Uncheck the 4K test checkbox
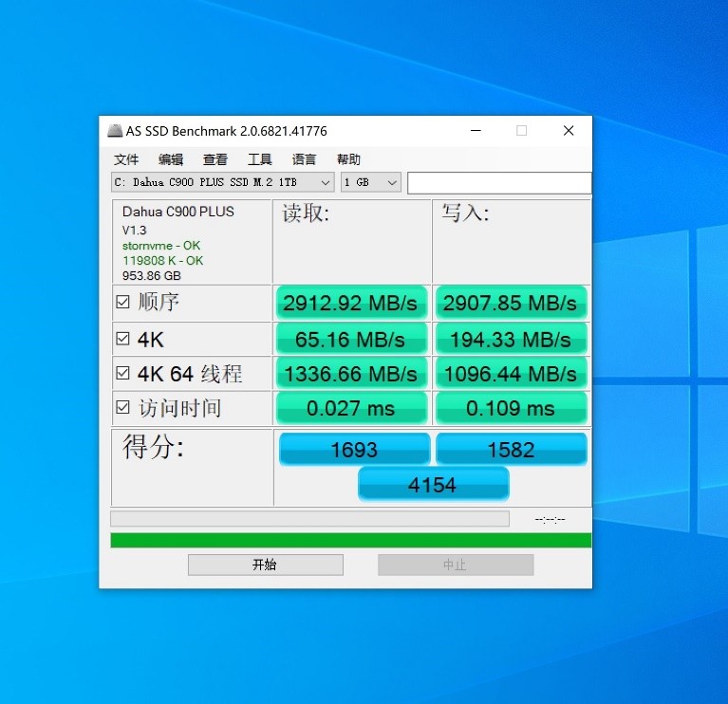The width and height of the screenshot is (728, 704). coord(122,339)
